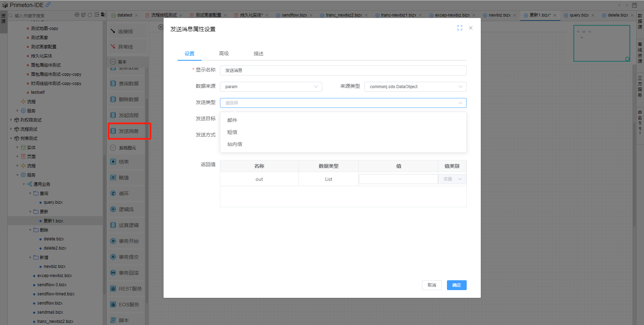This screenshot has height=325, width=644.
Task: Select the 赋值 palette node
Action: tap(123, 178)
